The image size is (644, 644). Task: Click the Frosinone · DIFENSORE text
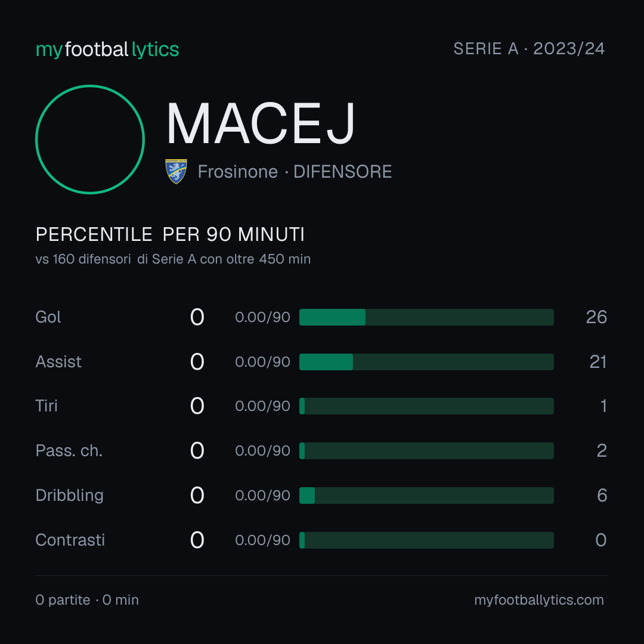[x=295, y=172]
